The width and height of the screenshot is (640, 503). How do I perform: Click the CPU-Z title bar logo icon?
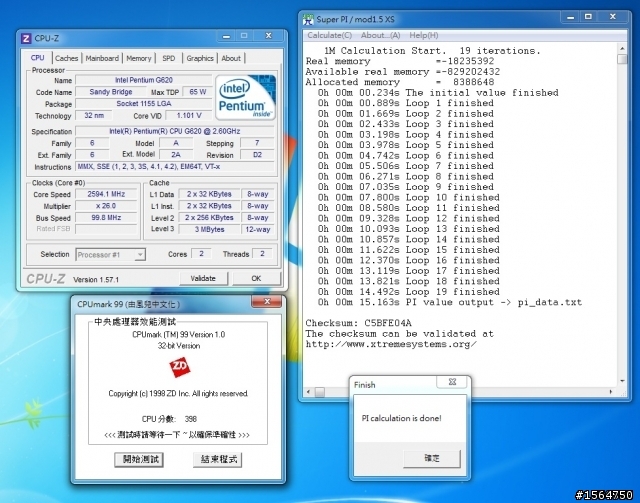(x=26, y=38)
